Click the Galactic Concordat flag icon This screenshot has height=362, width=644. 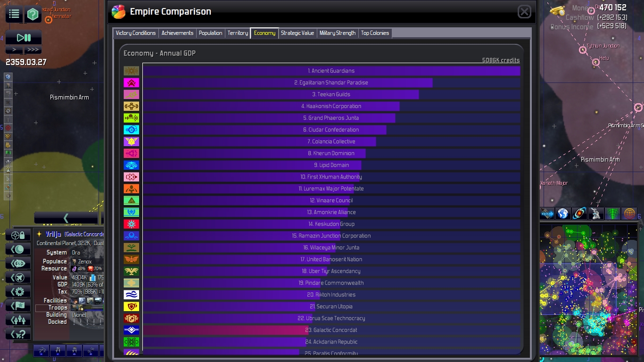132,330
